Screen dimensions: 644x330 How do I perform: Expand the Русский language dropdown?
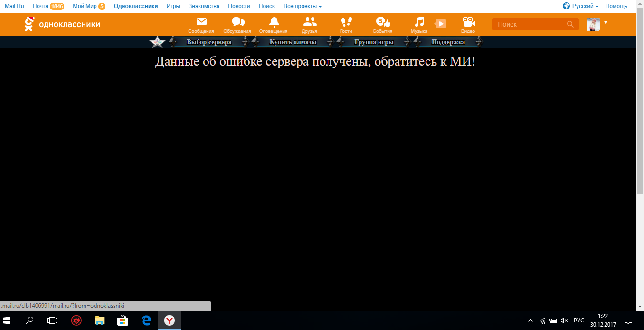point(580,6)
